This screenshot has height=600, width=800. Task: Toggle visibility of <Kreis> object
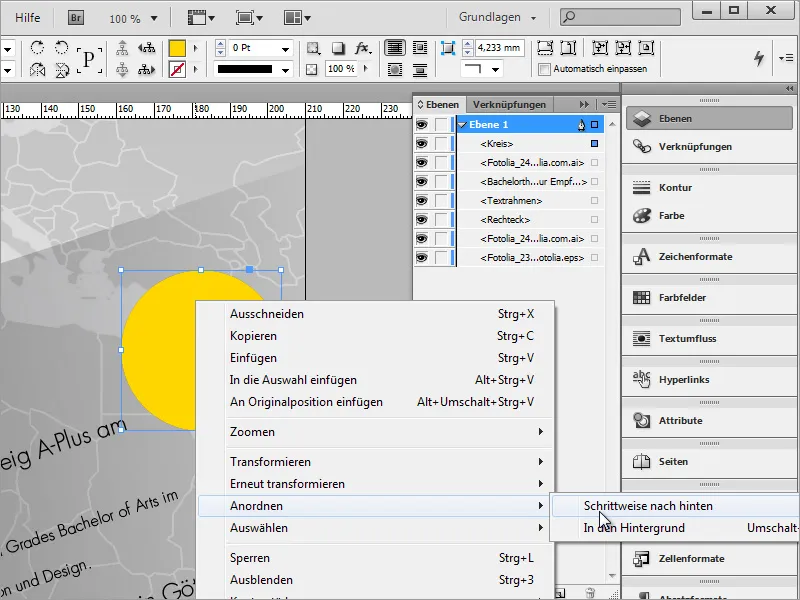click(421, 144)
